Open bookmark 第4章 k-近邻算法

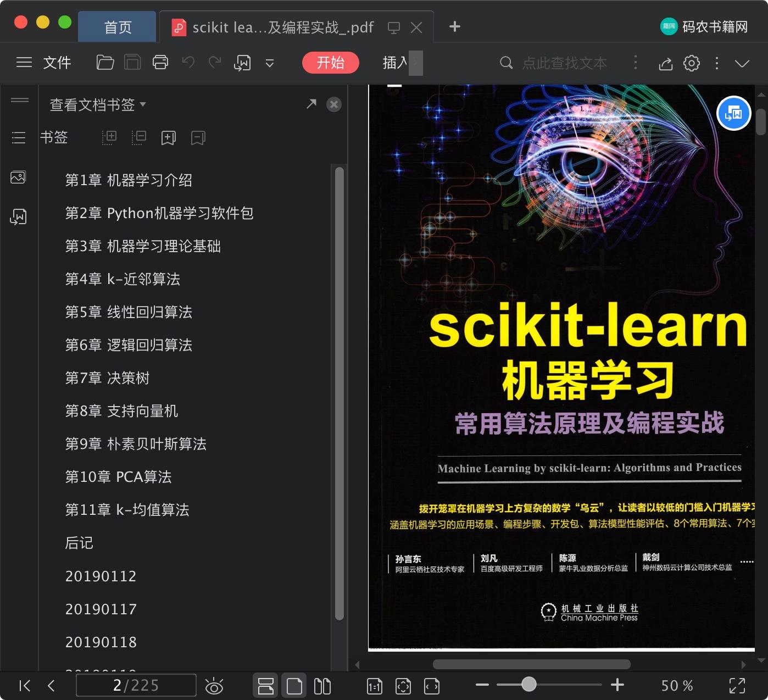point(123,279)
